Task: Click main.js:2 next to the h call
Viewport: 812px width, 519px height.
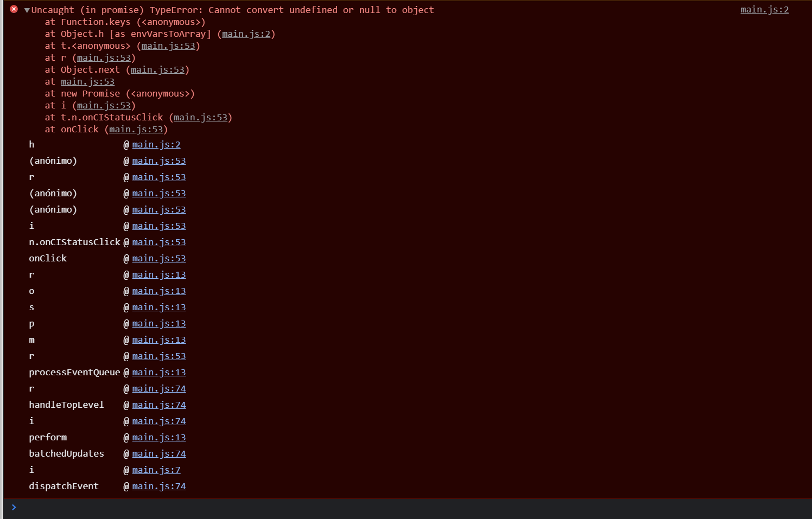Action: (156, 144)
